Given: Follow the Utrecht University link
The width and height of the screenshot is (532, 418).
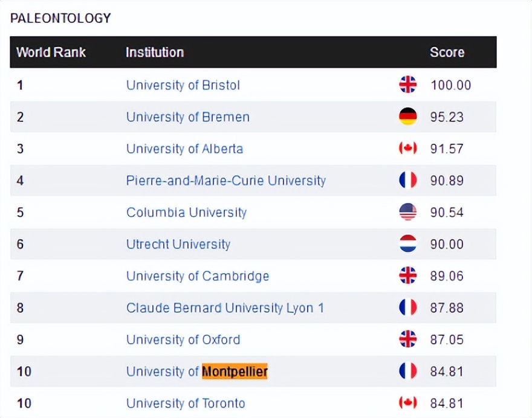Looking at the screenshot, I should tap(178, 245).
